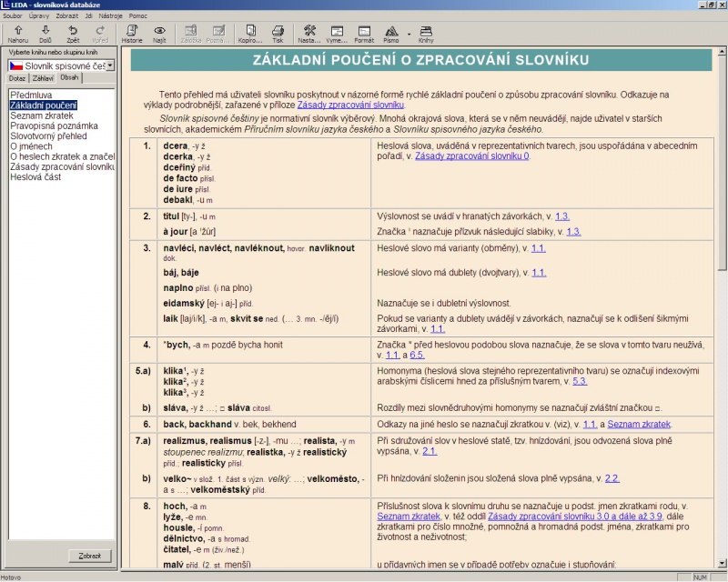This screenshot has height=582, width=728.
Task: Click the Zobrazit button in the sidebar
Action: pyautogui.click(x=89, y=556)
